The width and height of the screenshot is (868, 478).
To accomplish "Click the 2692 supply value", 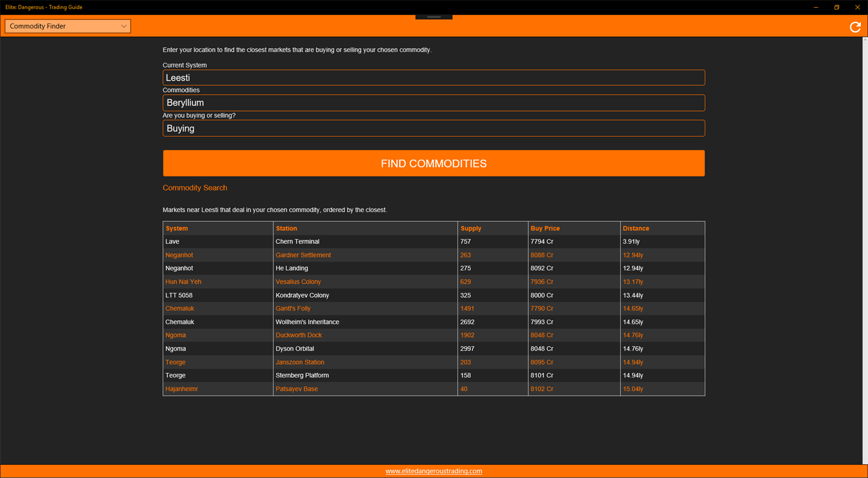I will coord(467,322).
